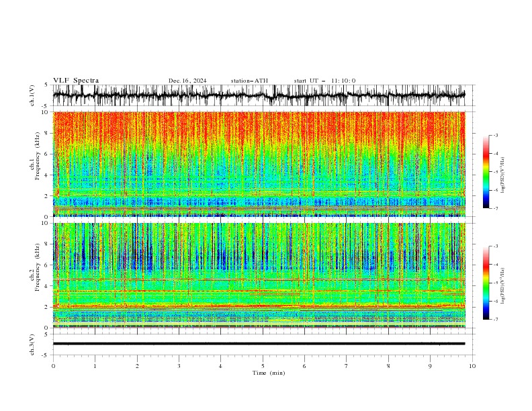Click the ch.1 PSD color scale bar

click(486, 172)
